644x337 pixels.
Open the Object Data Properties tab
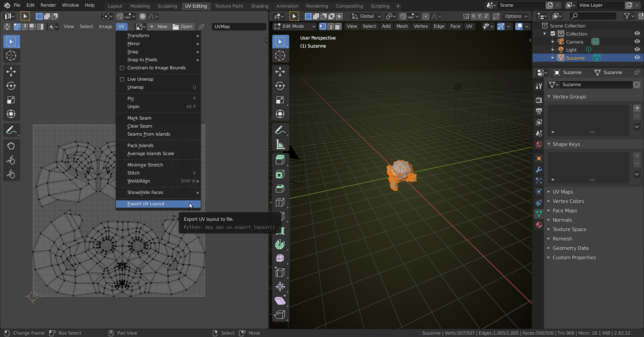(x=539, y=213)
